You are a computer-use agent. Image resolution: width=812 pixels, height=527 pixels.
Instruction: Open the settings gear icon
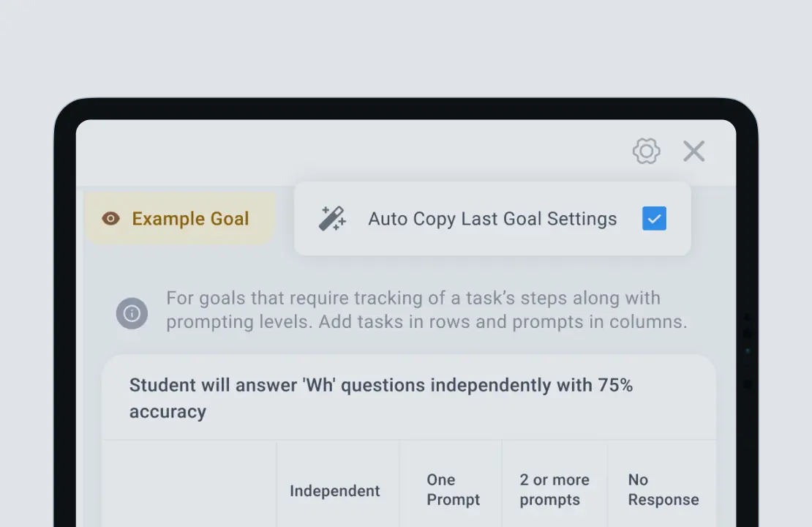pyautogui.click(x=646, y=152)
